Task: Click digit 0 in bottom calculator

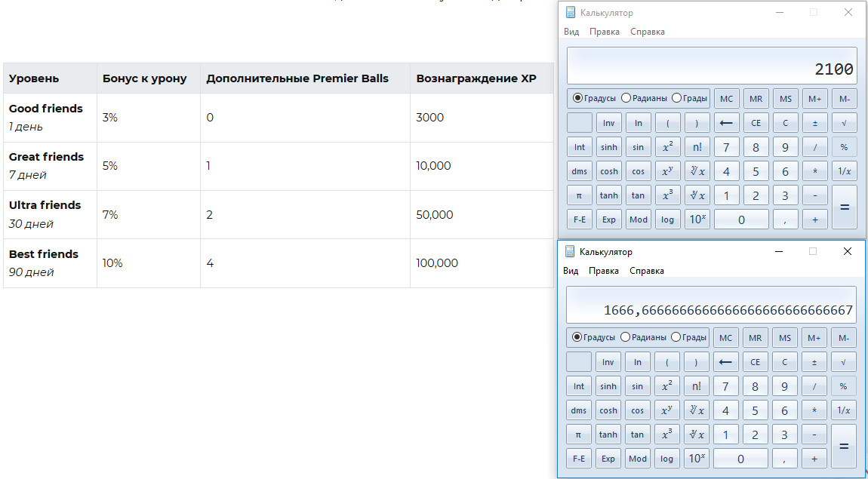Action: [x=740, y=459]
